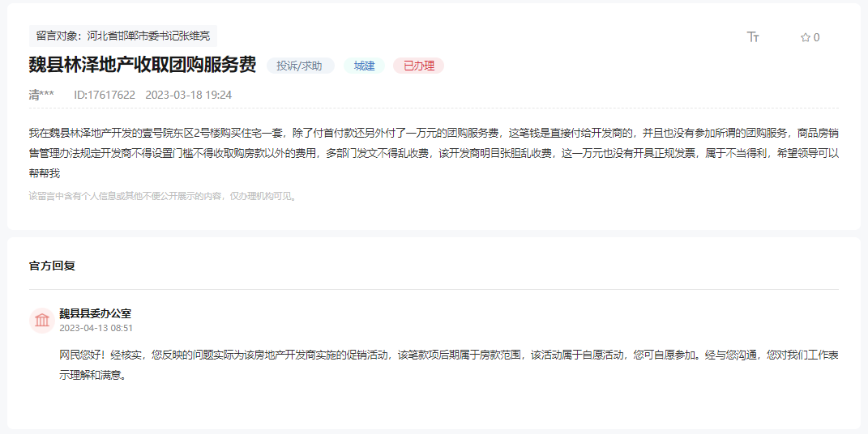Click the 留言对象 河北省邯郸市委书记张维亮 label
Image resolution: width=868 pixels, height=434 pixels.
[x=123, y=36]
